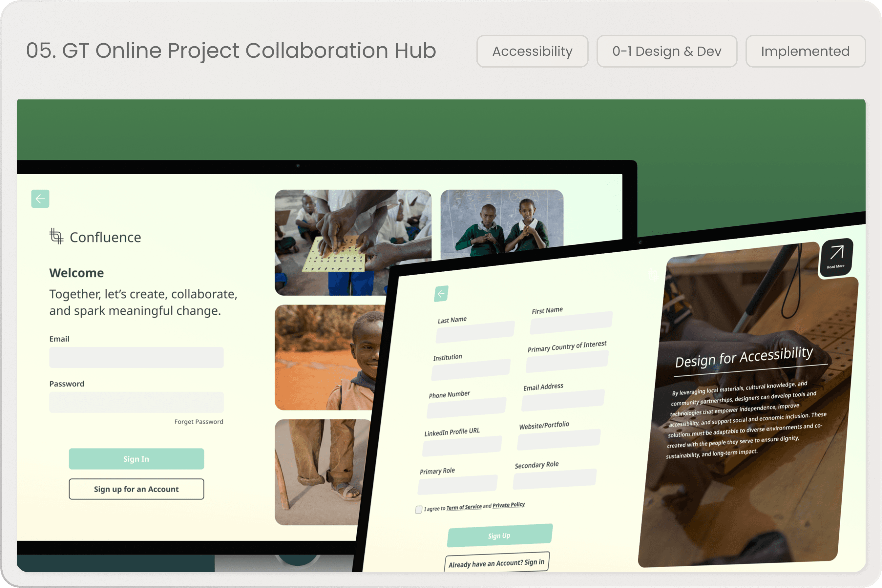The image size is (882, 588).
Task: Focus the Website/Portfolio field
Action: coord(559,439)
